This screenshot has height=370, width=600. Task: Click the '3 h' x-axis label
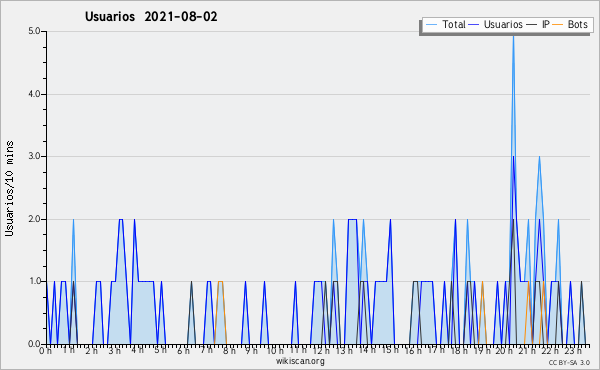pyautogui.click(x=114, y=350)
